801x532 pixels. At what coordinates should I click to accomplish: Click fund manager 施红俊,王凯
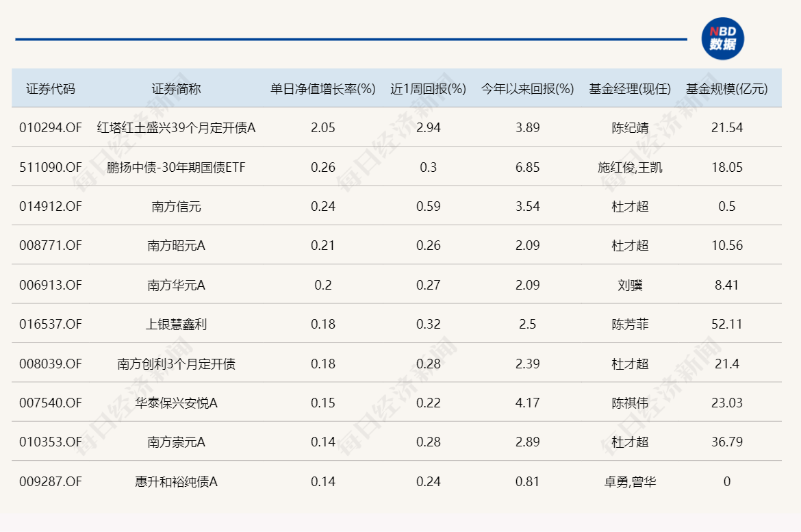630,167
